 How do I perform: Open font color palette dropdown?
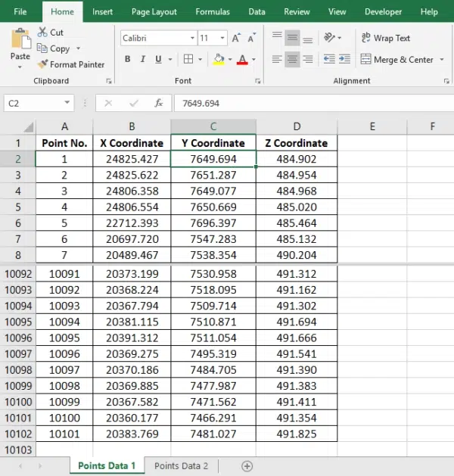253,59
